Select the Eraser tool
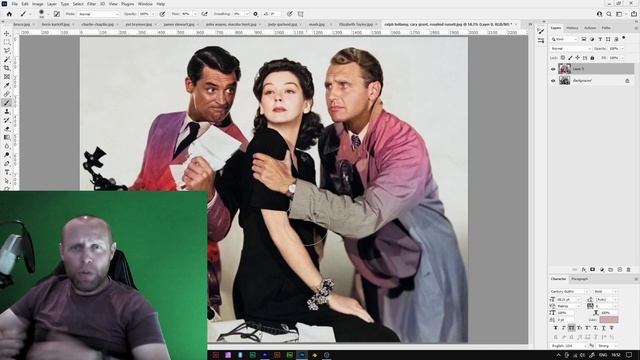640x360 pixels. 7,129
